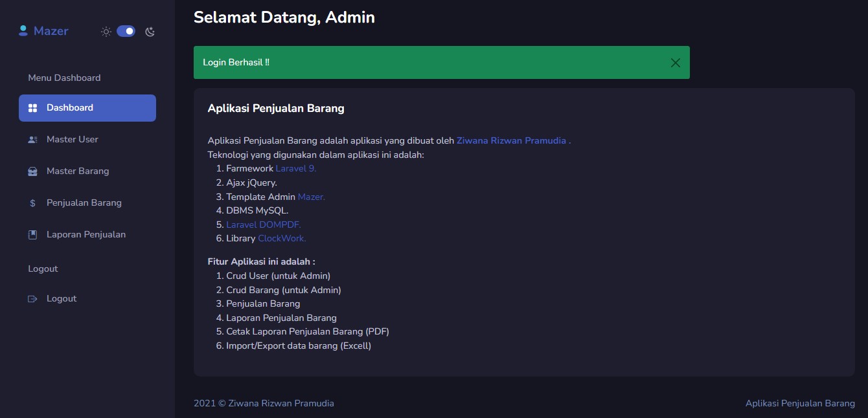Click the sun light-mode icon
Image resolution: width=868 pixels, height=418 pixels.
[x=106, y=31]
